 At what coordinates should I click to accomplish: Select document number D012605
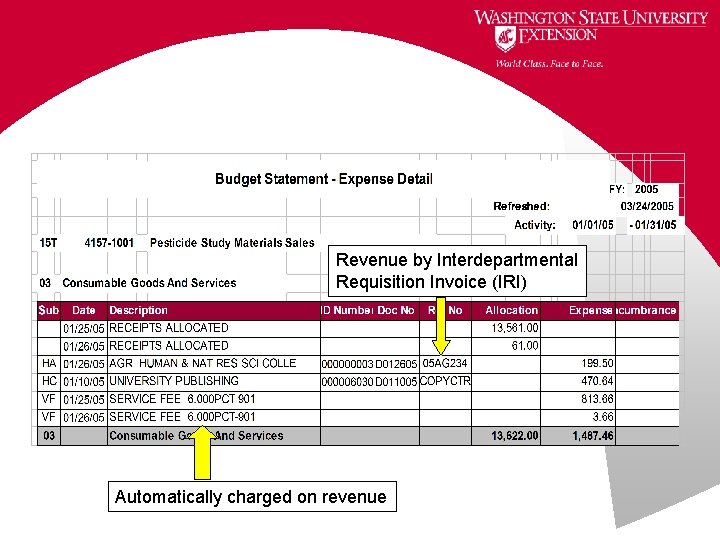pos(396,364)
